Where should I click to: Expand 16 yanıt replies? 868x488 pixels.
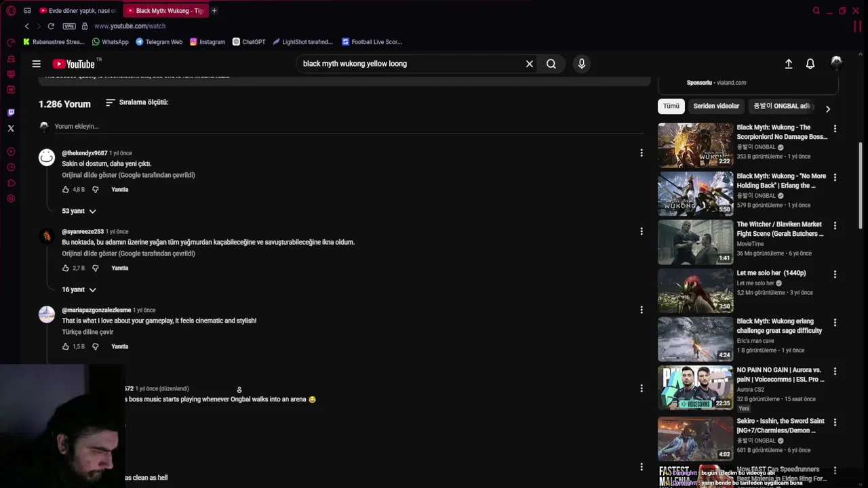79,290
